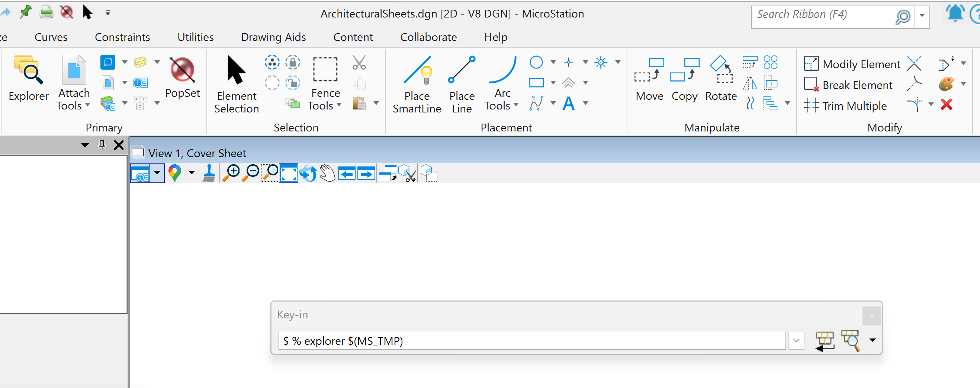The image size is (980, 388).
Task: Expand the Arc Tools dropdown arrow
Action: coord(516,105)
